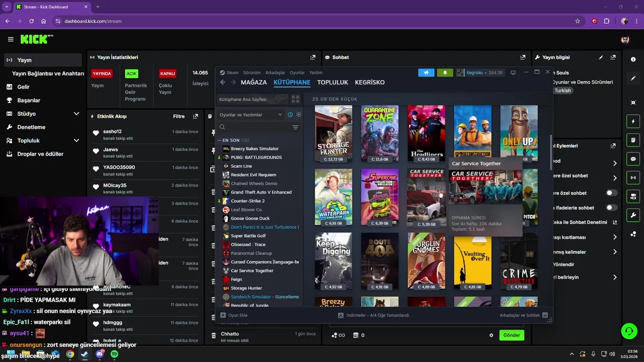Screen dimensions: 644x362
Task: Open Arkadaşlar ve Sohbet
Action: point(523,315)
